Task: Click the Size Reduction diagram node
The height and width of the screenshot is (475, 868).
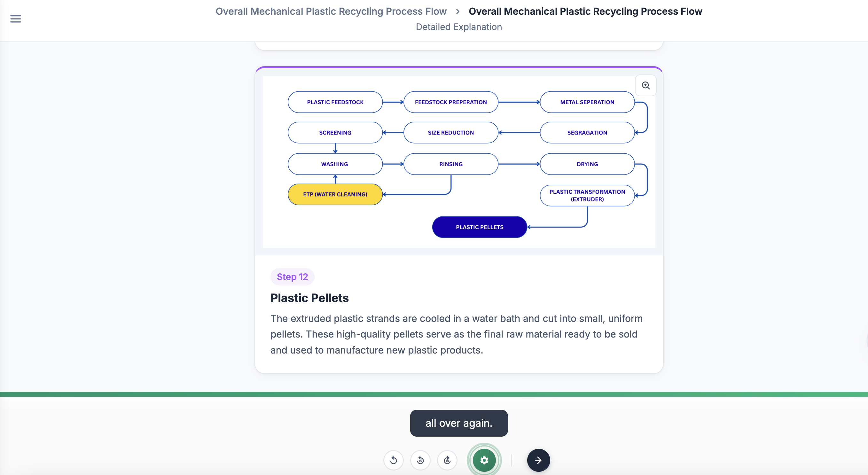Action: coord(450,133)
